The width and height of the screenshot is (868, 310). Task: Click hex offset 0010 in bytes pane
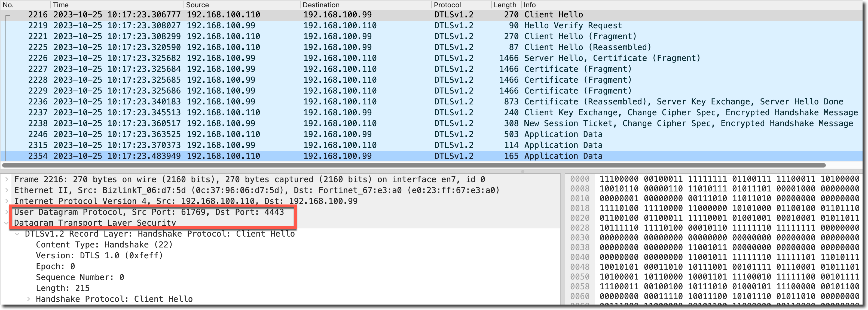[580, 198]
